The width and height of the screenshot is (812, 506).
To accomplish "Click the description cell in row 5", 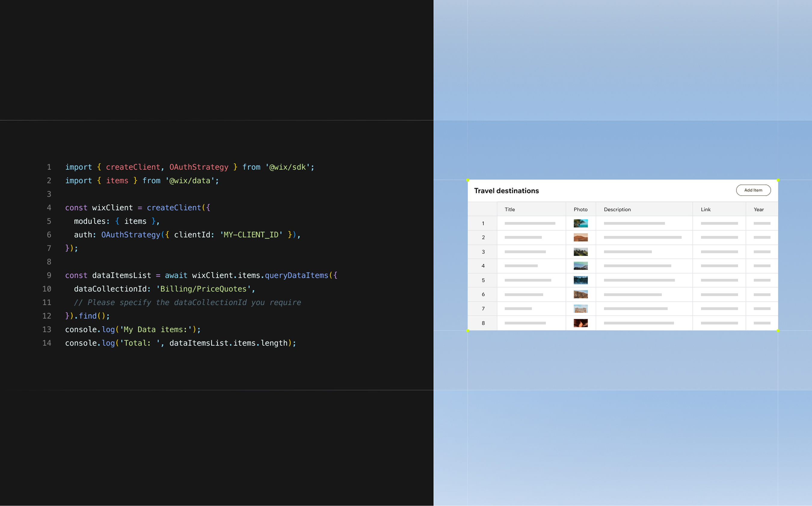I will [x=644, y=280].
